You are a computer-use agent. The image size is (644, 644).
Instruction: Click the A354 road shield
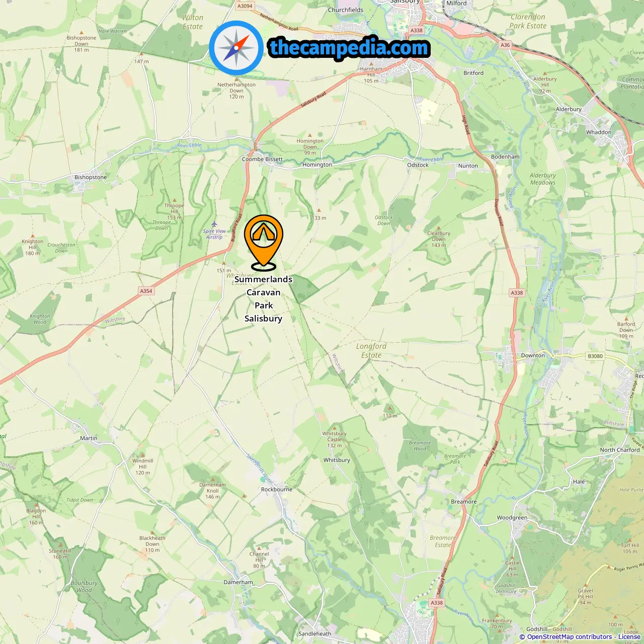pyautogui.click(x=146, y=291)
